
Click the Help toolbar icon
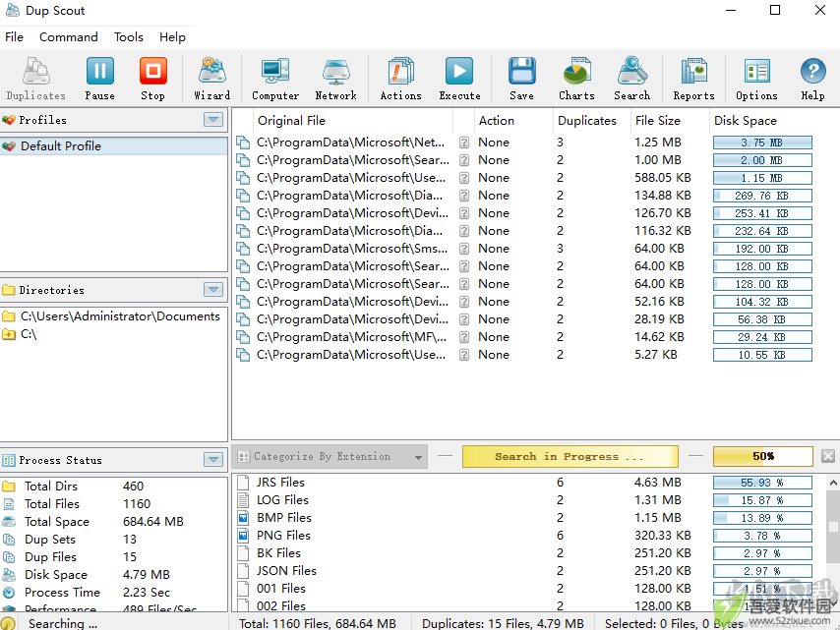coord(812,79)
